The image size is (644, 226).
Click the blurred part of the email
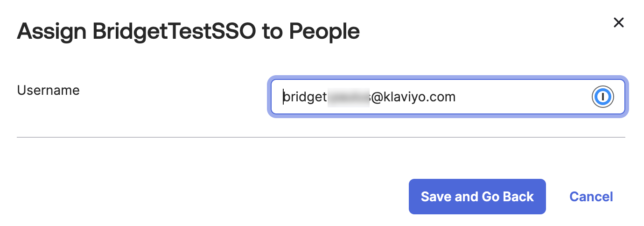pyautogui.click(x=348, y=97)
